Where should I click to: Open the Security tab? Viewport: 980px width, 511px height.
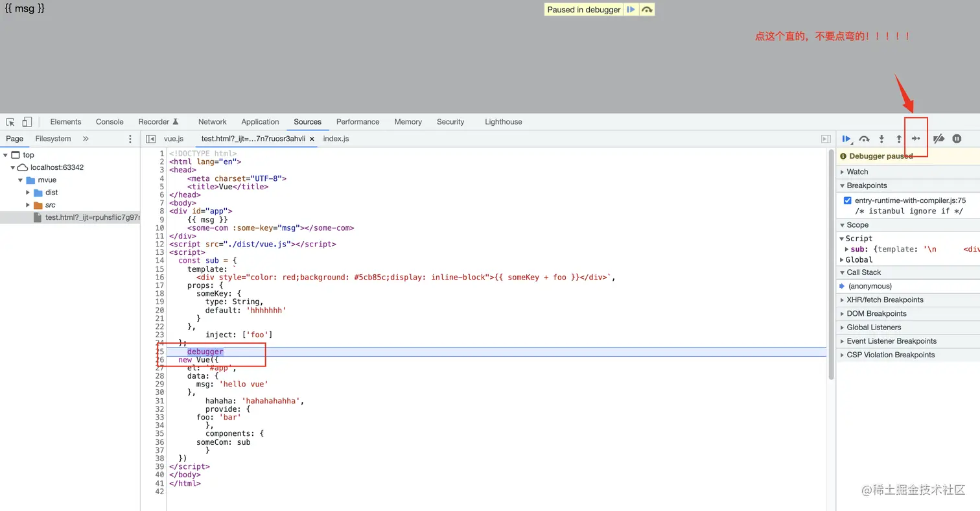[x=450, y=122]
